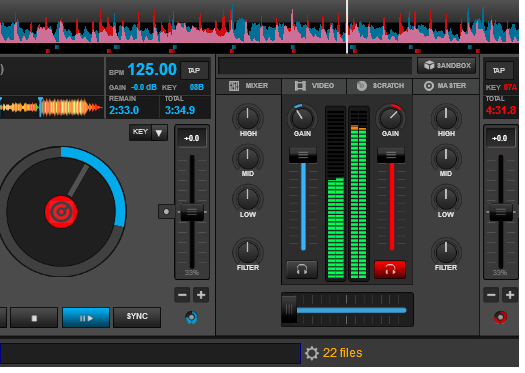Click left deck pitch plus button

[201, 295]
